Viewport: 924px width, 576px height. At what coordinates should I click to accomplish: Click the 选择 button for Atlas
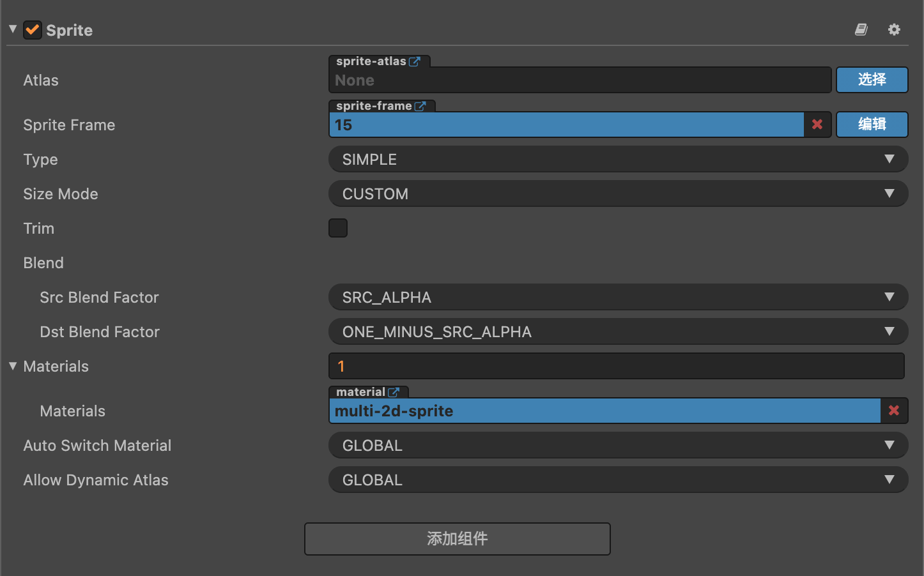[872, 80]
